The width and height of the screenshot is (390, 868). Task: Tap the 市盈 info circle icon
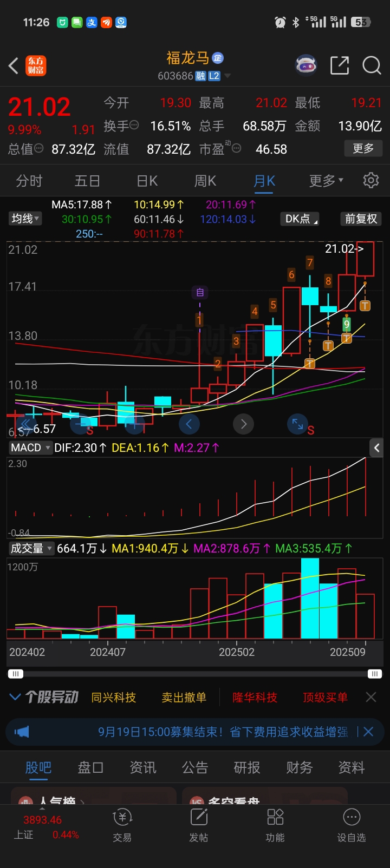(x=236, y=148)
